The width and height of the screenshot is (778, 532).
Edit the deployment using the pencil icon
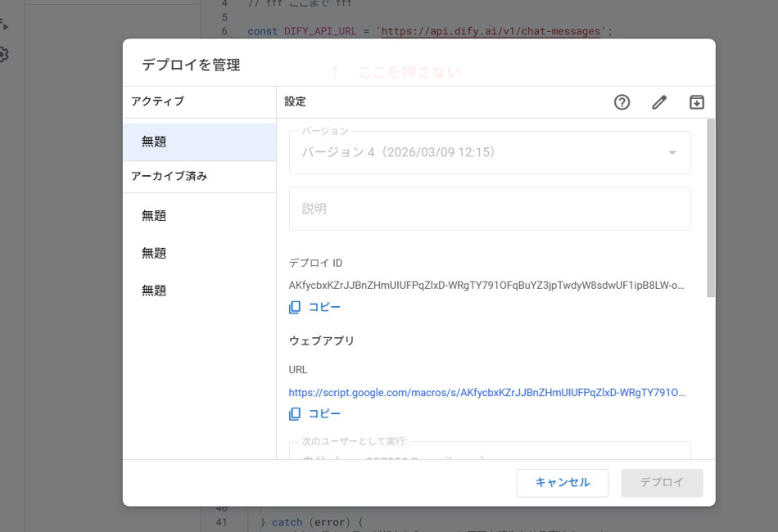(659, 102)
